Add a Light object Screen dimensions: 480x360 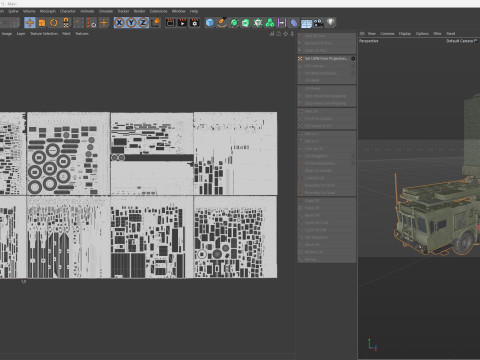click(x=330, y=22)
